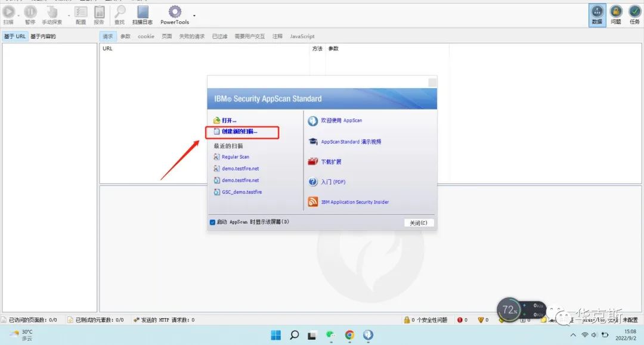Uncheck show this screen at AppScan startup
This screenshot has width=644, height=345.
click(213, 222)
